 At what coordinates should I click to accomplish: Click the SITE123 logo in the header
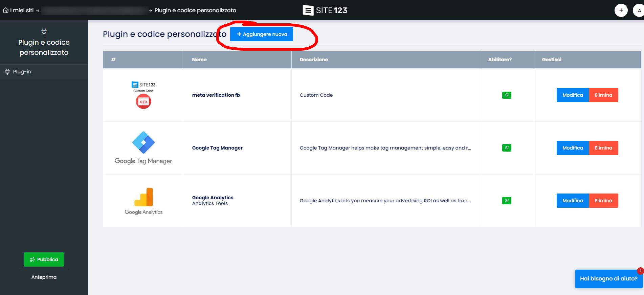[325, 10]
